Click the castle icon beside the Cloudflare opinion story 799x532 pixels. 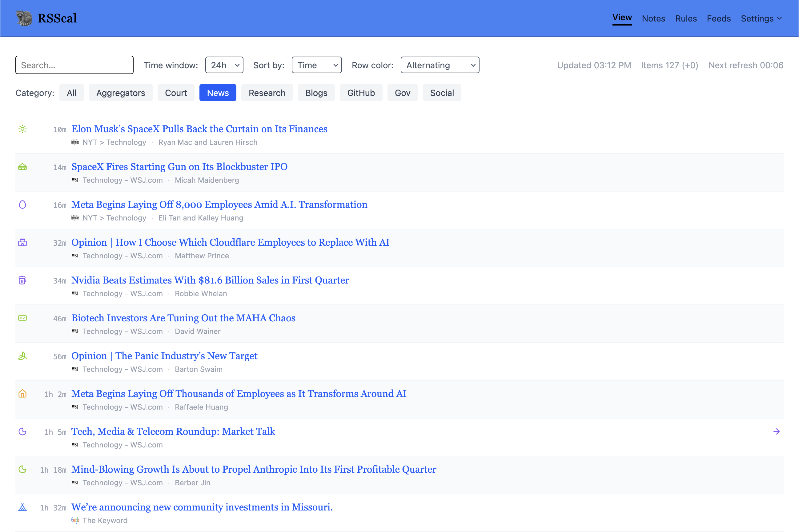tap(22, 243)
